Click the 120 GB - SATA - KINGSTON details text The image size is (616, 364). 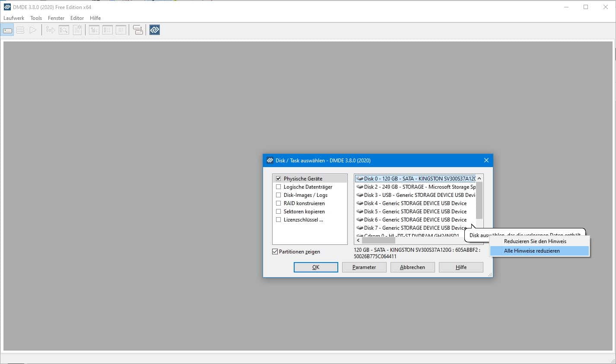coord(417,253)
